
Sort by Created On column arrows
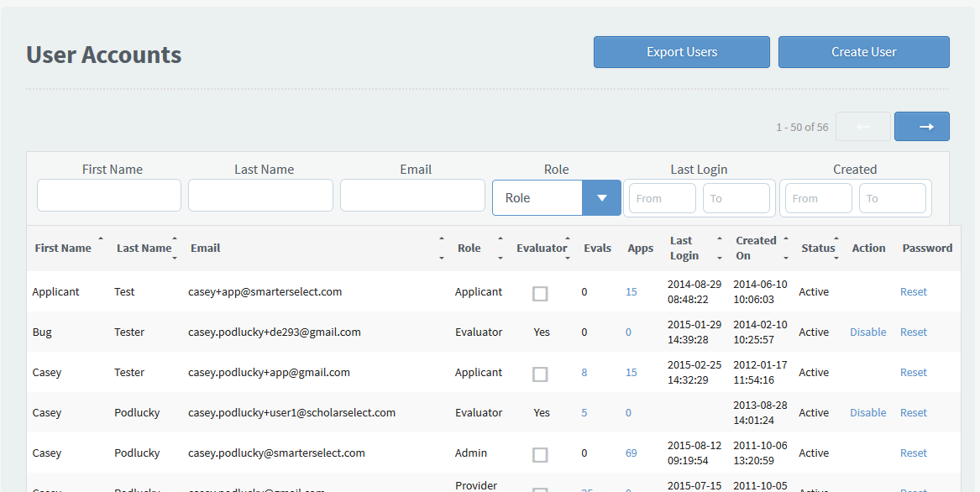(786, 248)
